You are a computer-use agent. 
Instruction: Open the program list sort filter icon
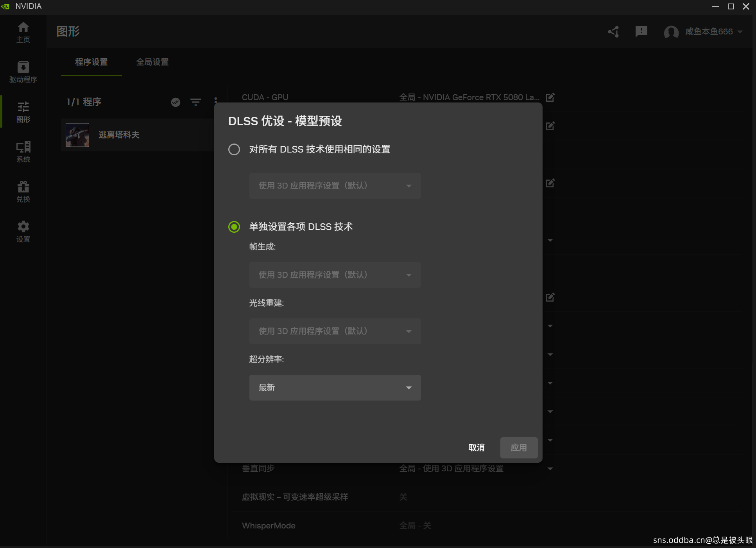pyautogui.click(x=196, y=102)
